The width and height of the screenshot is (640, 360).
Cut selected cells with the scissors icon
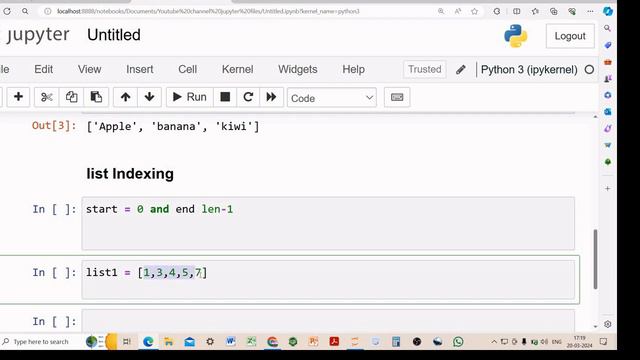47,97
